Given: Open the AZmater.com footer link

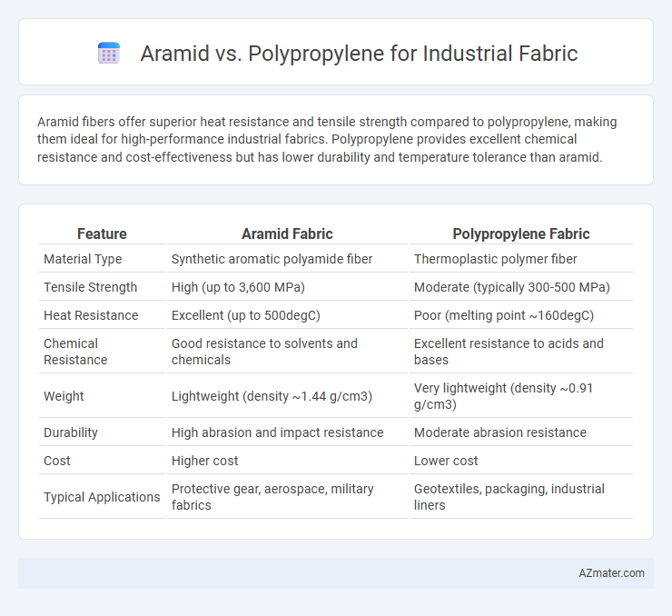Looking at the screenshot, I should (611, 573).
